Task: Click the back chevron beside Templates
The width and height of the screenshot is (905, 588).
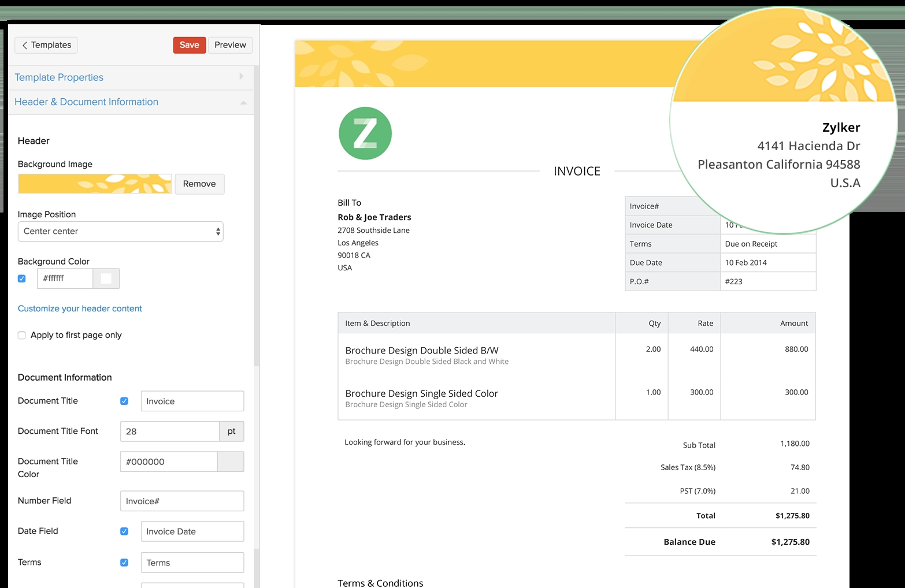Action: (x=25, y=44)
